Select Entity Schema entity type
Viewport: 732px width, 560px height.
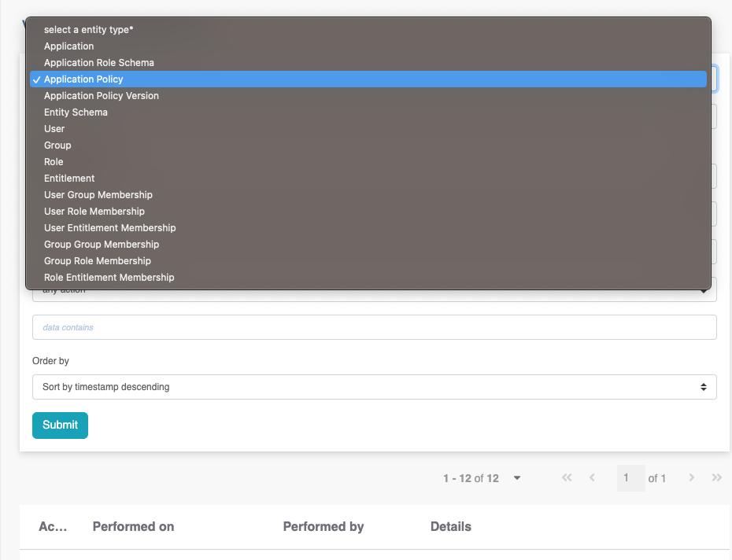[368, 112]
